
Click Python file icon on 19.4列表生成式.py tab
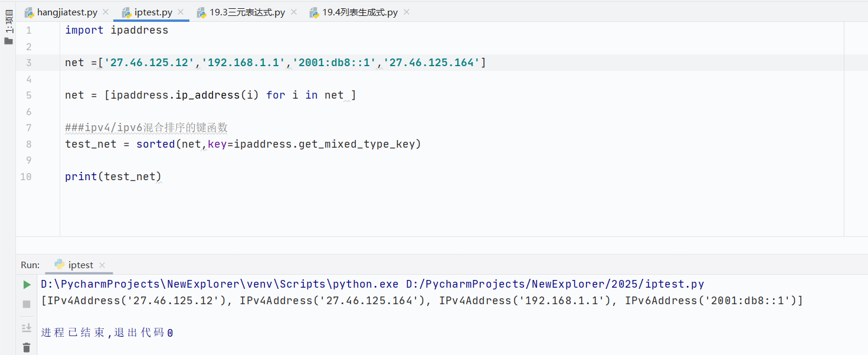click(x=314, y=12)
